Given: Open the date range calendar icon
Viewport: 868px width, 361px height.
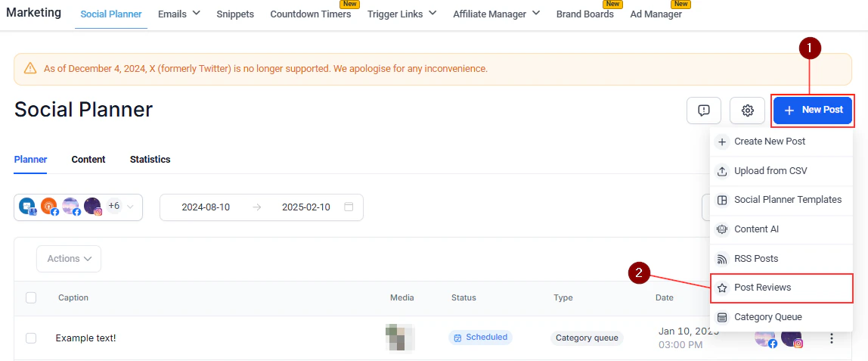Looking at the screenshot, I should tap(349, 207).
